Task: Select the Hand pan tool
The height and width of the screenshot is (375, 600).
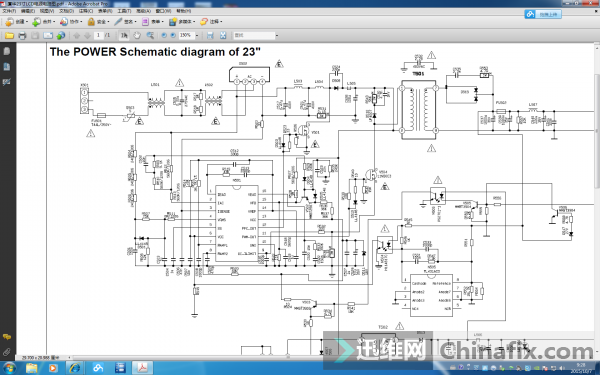Action: point(137,36)
